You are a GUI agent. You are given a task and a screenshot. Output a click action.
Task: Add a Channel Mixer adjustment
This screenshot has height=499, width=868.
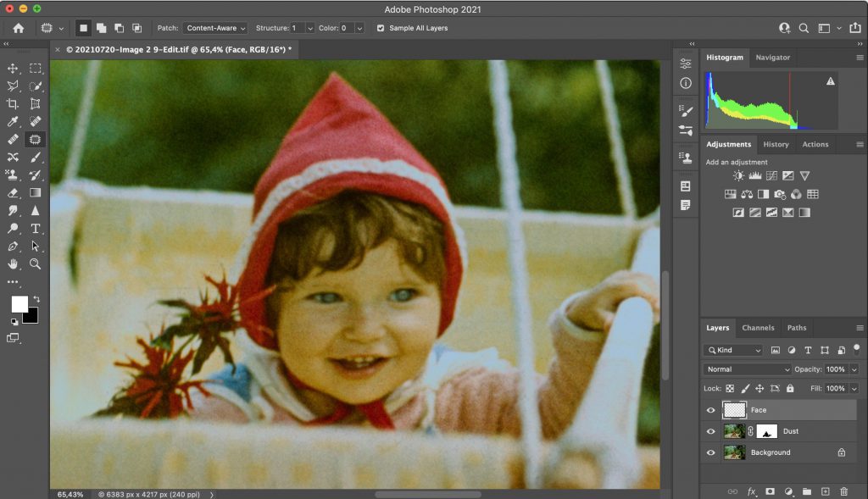[796, 194]
